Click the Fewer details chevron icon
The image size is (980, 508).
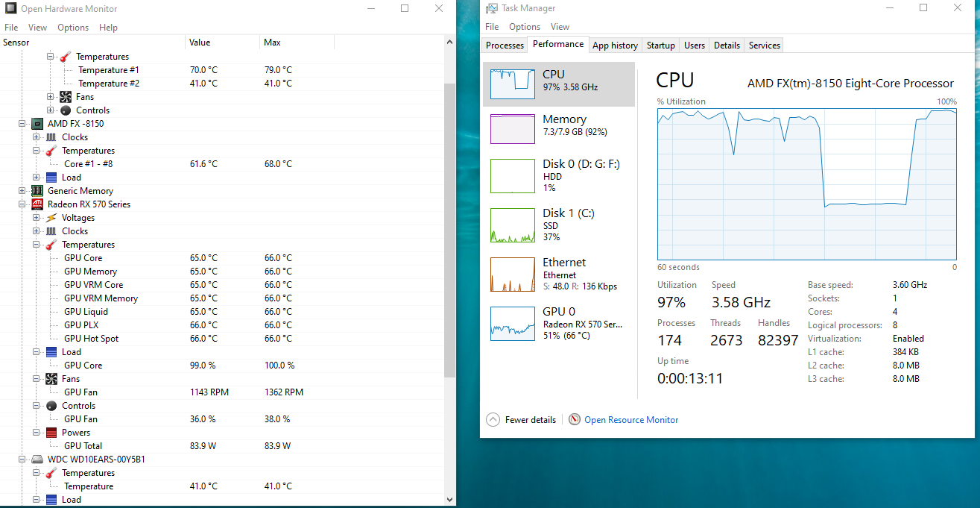click(493, 420)
